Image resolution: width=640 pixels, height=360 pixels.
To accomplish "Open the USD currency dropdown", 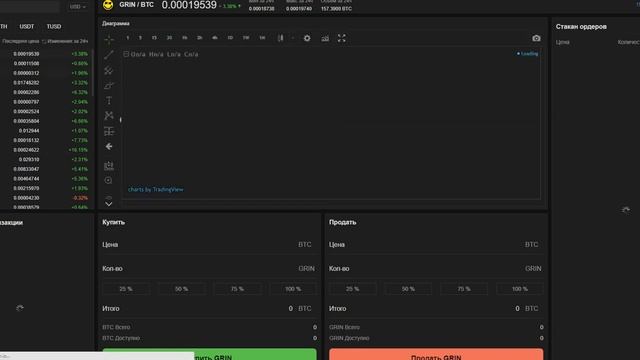I will pos(78,7).
